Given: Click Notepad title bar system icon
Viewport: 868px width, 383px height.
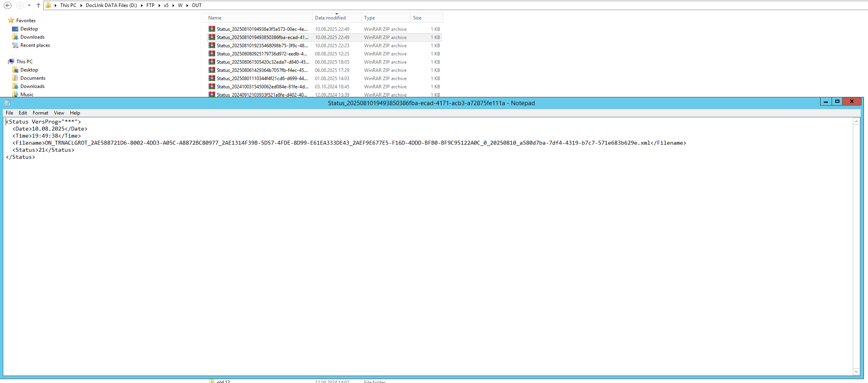Looking at the screenshot, I should [7, 103].
